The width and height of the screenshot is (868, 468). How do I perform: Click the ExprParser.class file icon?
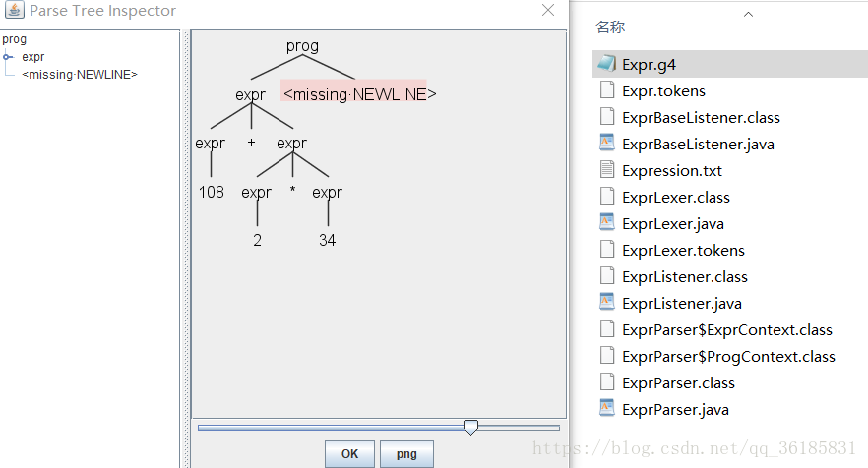pos(607,382)
